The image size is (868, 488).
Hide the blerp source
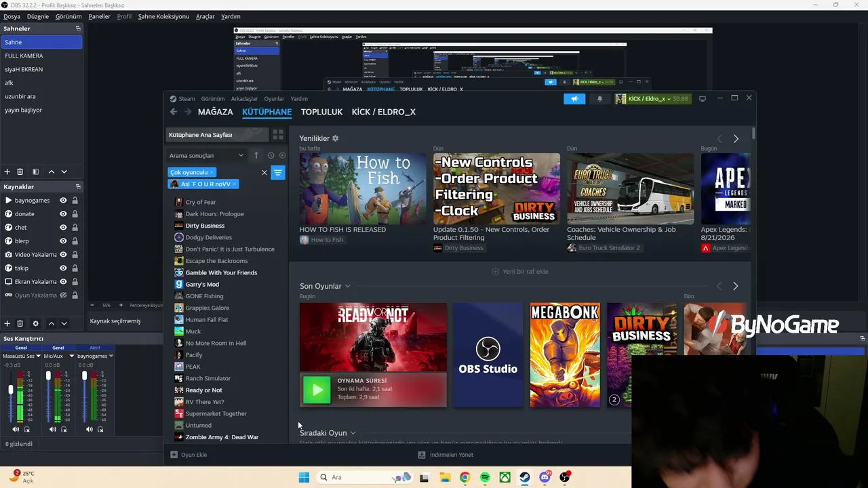tap(63, 241)
